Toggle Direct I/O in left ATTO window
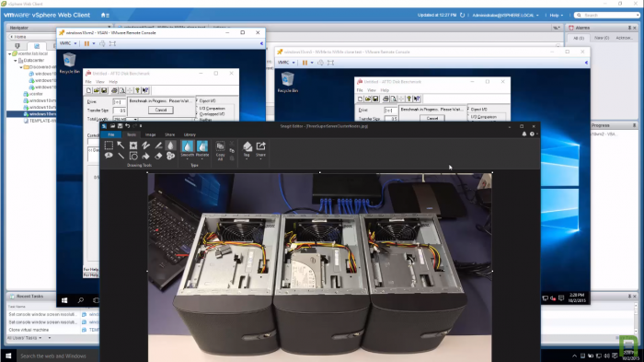 (x=206, y=100)
